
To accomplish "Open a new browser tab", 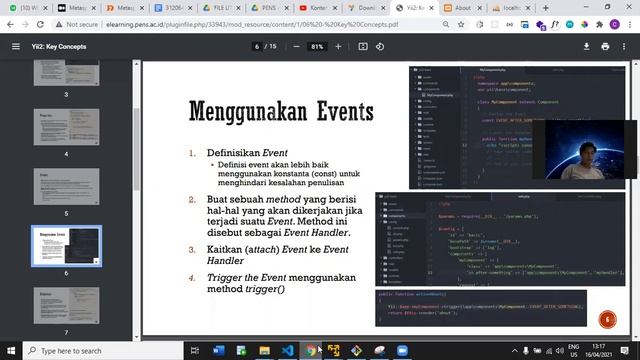I will point(545,8).
